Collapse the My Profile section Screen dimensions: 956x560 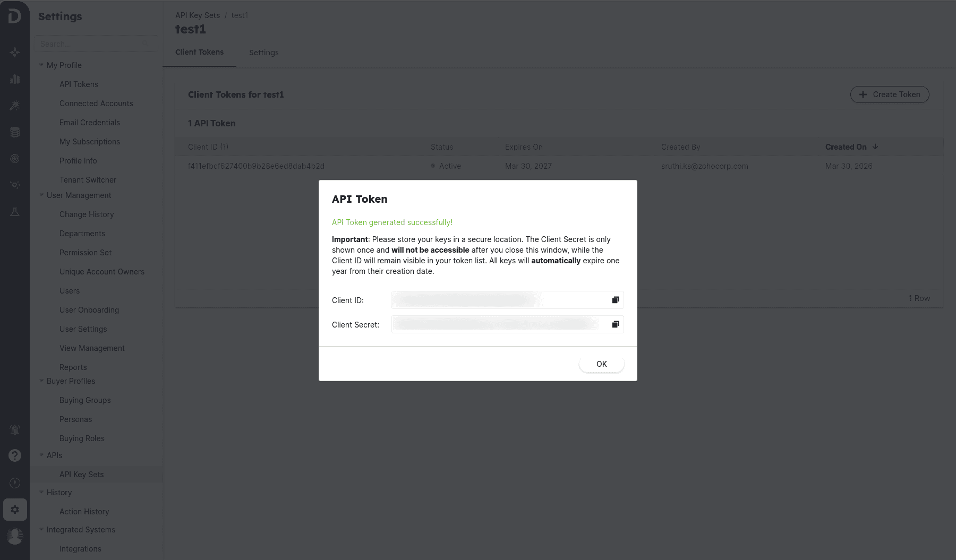(41, 65)
